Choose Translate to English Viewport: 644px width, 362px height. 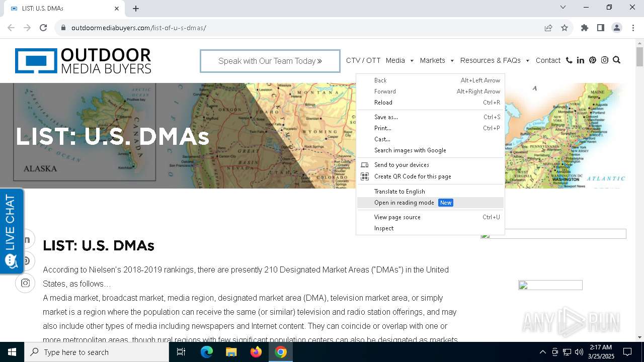430,192
